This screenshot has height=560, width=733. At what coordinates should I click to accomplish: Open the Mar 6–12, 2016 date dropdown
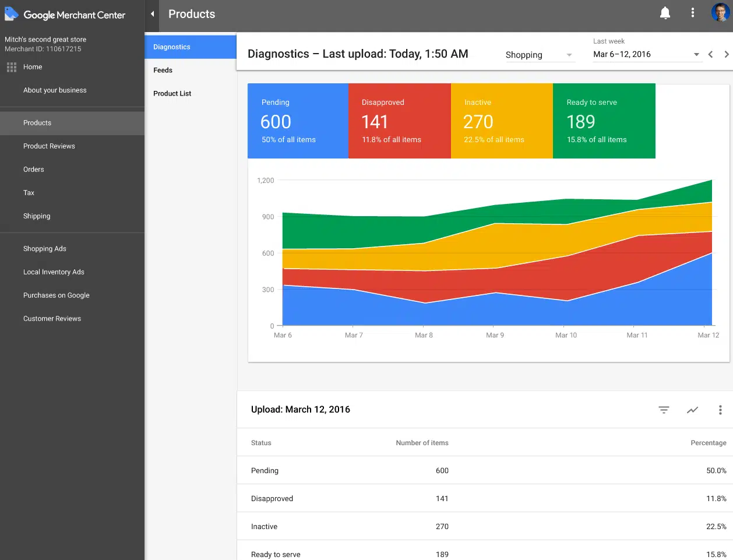coord(646,54)
